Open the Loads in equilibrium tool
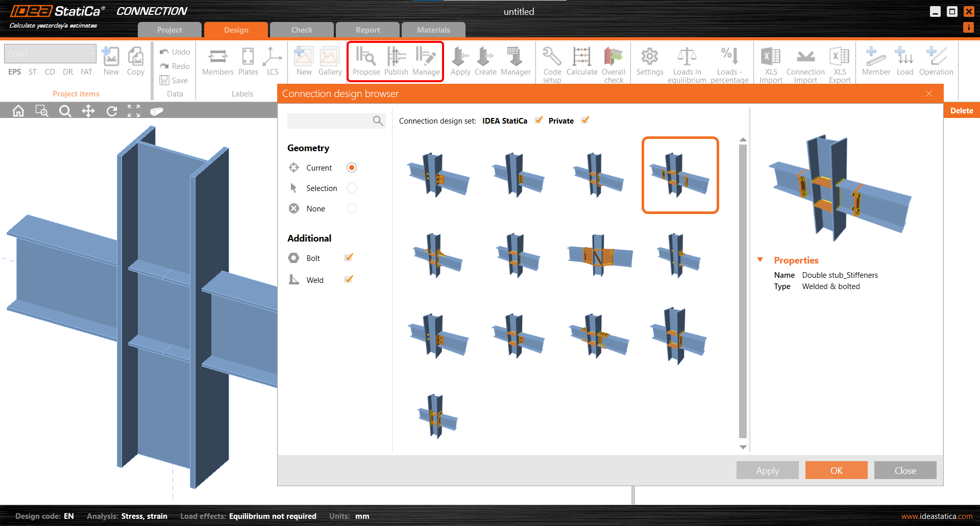The height and width of the screenshot is (526, 980). click(x=687, y=62)
